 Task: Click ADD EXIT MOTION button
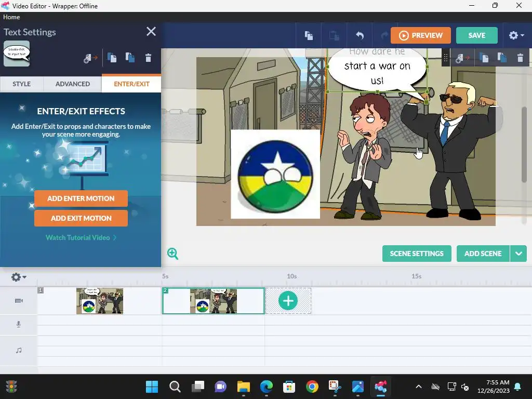(81, 218)
